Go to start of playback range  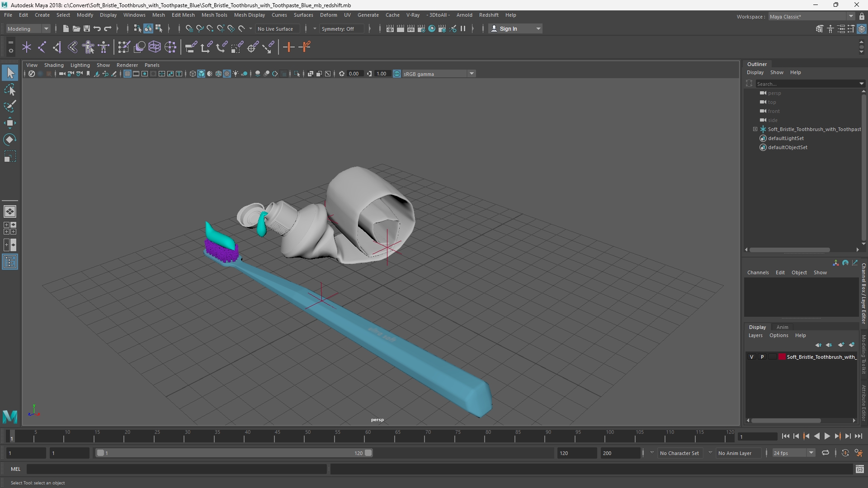785,436
